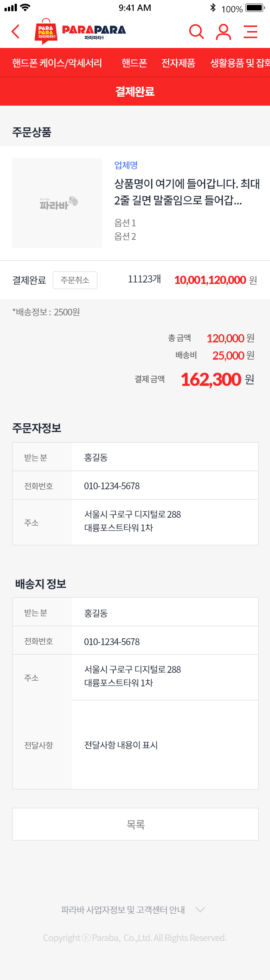The height and width of the screenshot is (980, 270).
Task: Tap the battery status icon
Action: pyautogui.click(x=255, y=8)
